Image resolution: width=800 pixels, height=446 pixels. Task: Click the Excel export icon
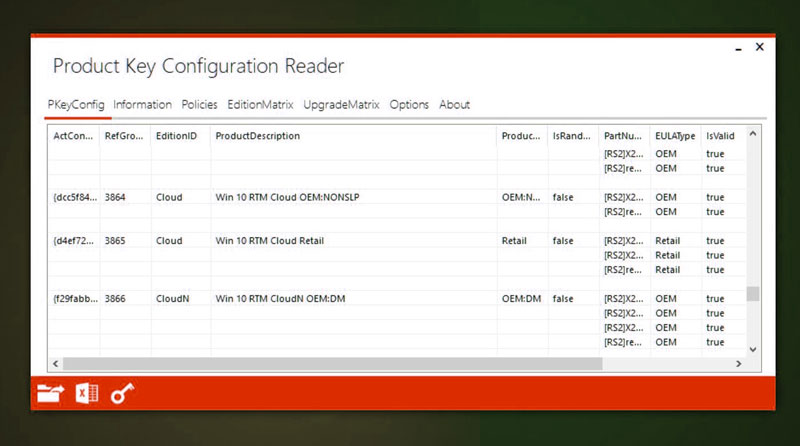(87, 394)
